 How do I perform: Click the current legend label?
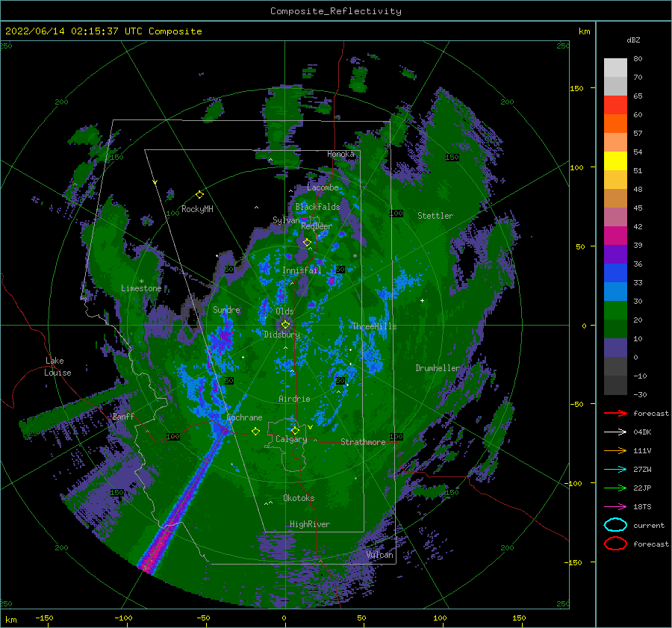[649, 525]
